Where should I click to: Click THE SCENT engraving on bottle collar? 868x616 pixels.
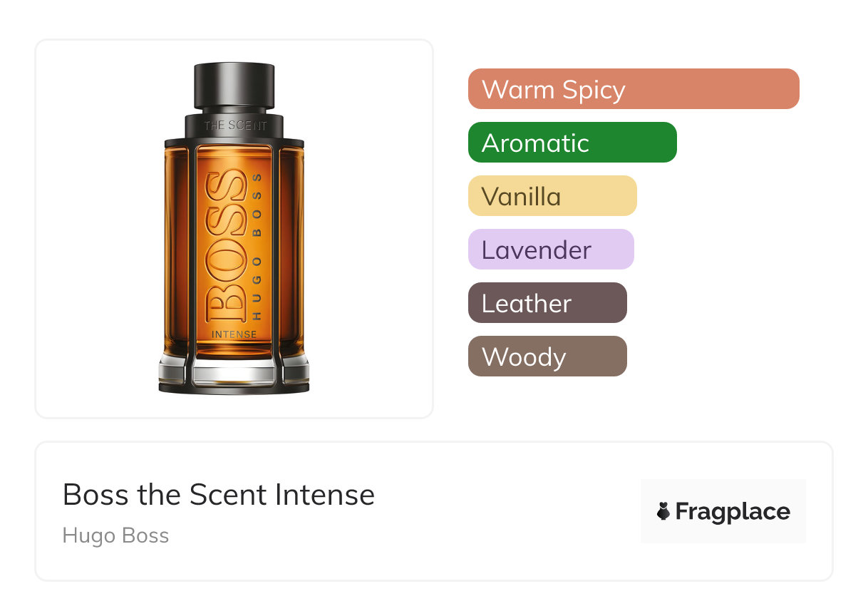235,125
